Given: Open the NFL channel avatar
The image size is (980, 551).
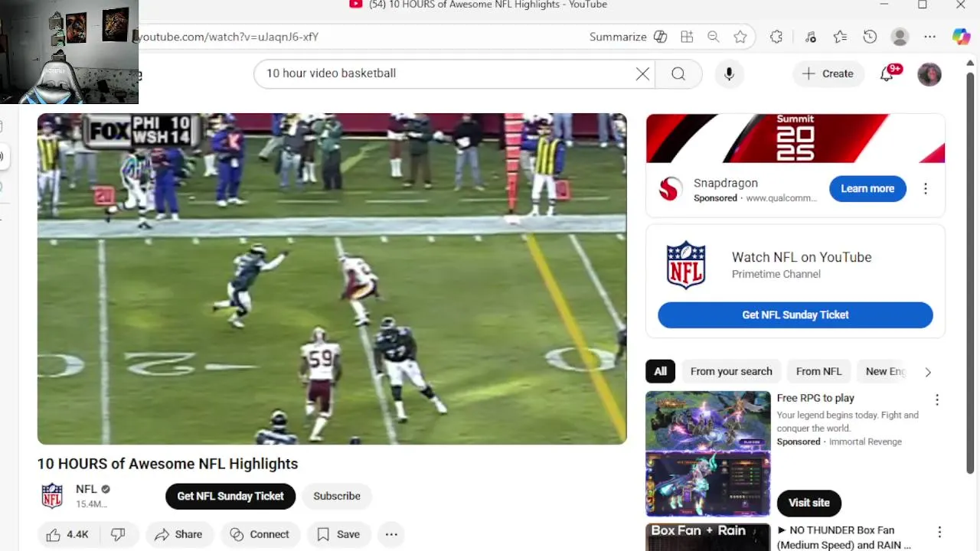Looking at the screenshot, I should pos(52,496).
